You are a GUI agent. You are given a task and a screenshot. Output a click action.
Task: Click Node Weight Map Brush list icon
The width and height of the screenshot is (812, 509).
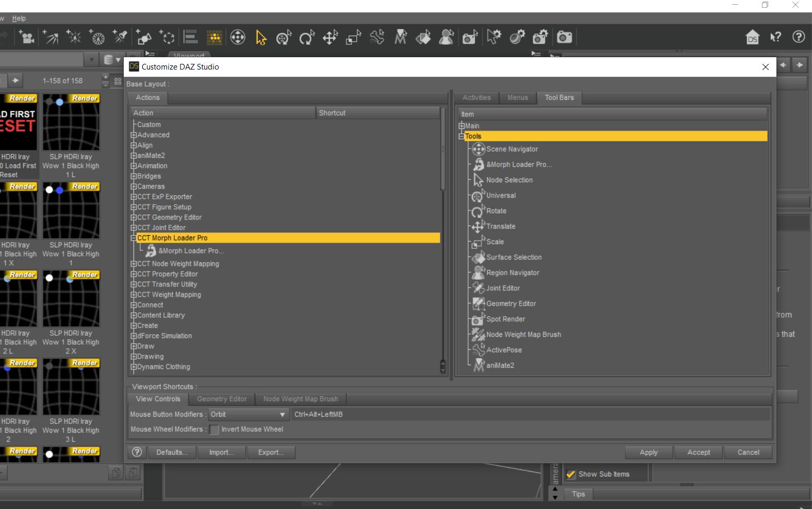[478, 334]
